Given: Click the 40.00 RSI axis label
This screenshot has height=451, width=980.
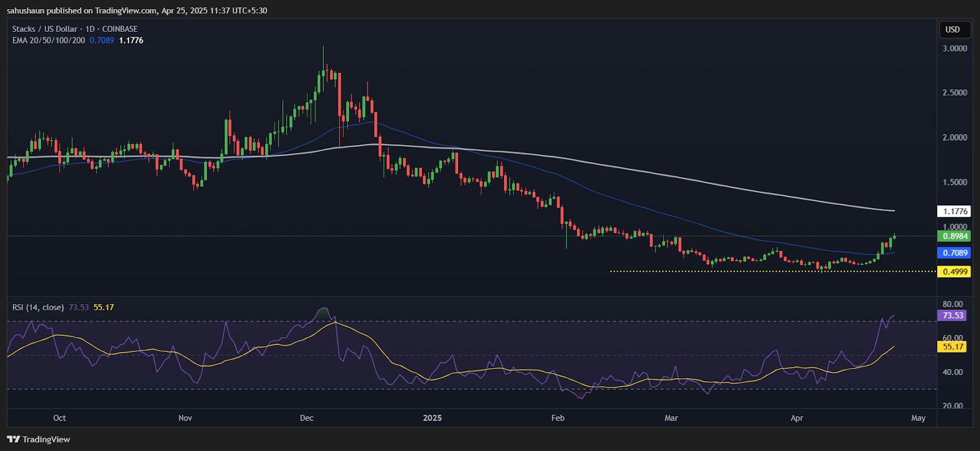Looking at the screenshot, I should click(952, 372).
